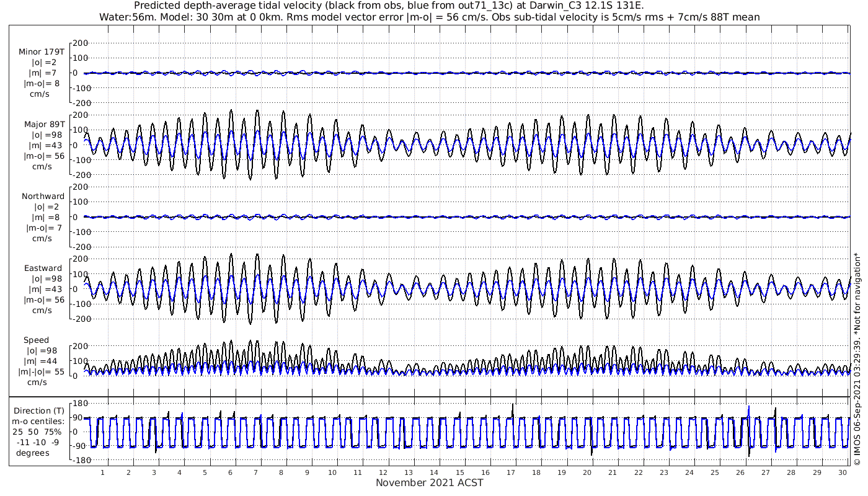868x496 pixels.
Task: Select the 'Speed' panel label
Action: pyautogui.click(x=37, y=340)
